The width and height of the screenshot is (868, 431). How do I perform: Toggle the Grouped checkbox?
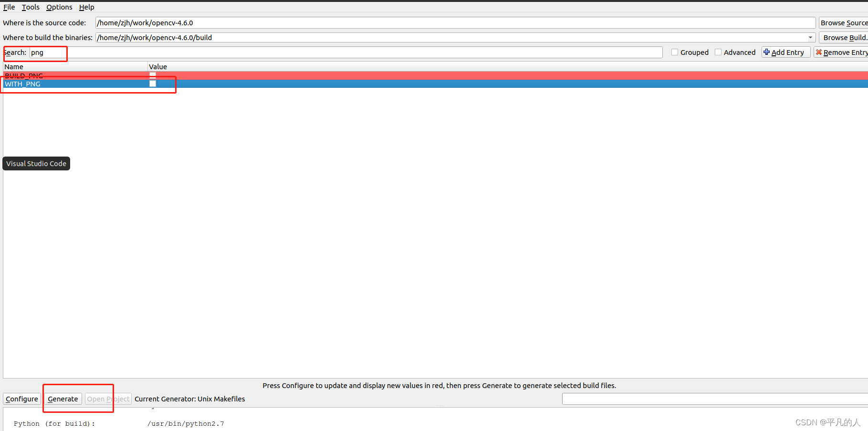(675, 53)
